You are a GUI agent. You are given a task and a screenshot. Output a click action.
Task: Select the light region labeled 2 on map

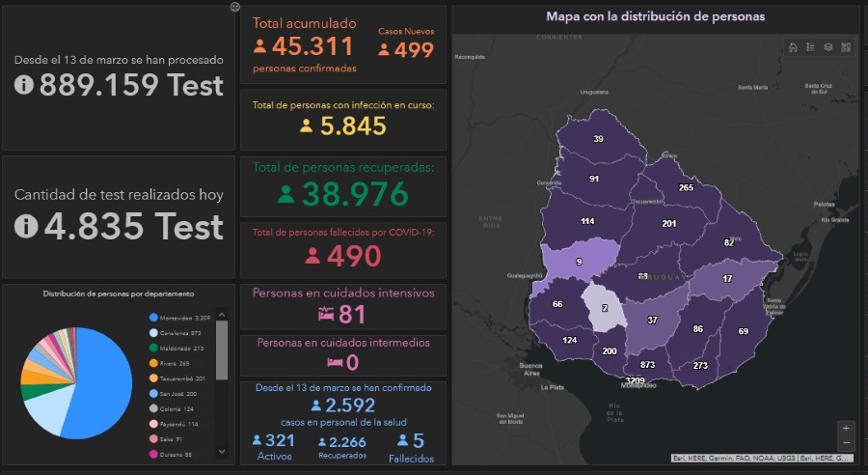click(x=606, y=309)
